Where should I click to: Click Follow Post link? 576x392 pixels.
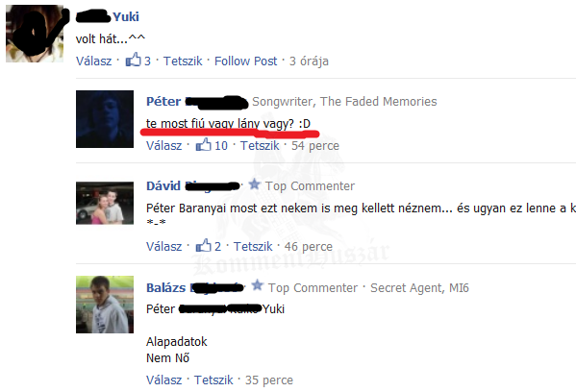coord(246,61)
